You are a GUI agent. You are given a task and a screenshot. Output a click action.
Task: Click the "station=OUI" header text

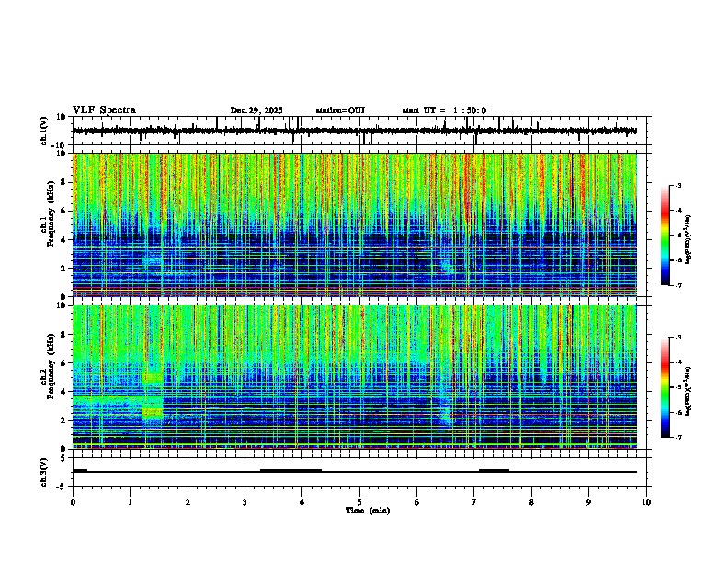[340, 110]
